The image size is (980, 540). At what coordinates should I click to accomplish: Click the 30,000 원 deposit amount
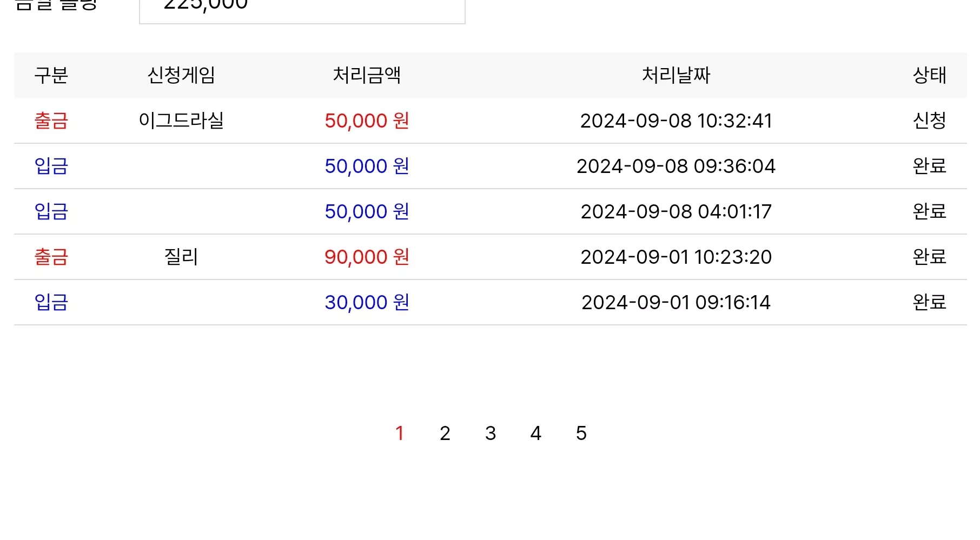[x=367, y=302]
